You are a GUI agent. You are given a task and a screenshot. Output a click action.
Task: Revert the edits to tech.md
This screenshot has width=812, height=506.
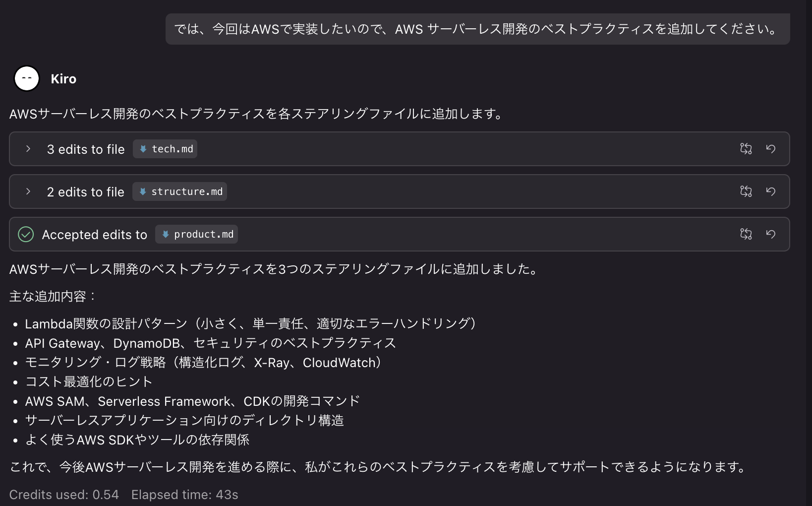click(771, 149)
